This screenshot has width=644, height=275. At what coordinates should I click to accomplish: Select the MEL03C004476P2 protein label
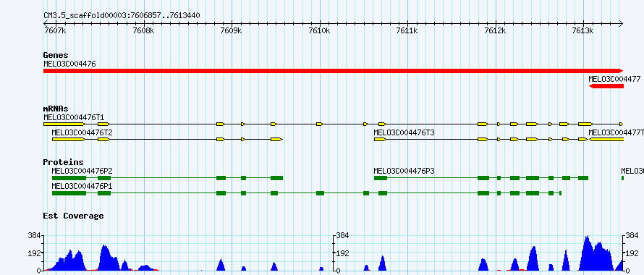click(x=82, y=170)
